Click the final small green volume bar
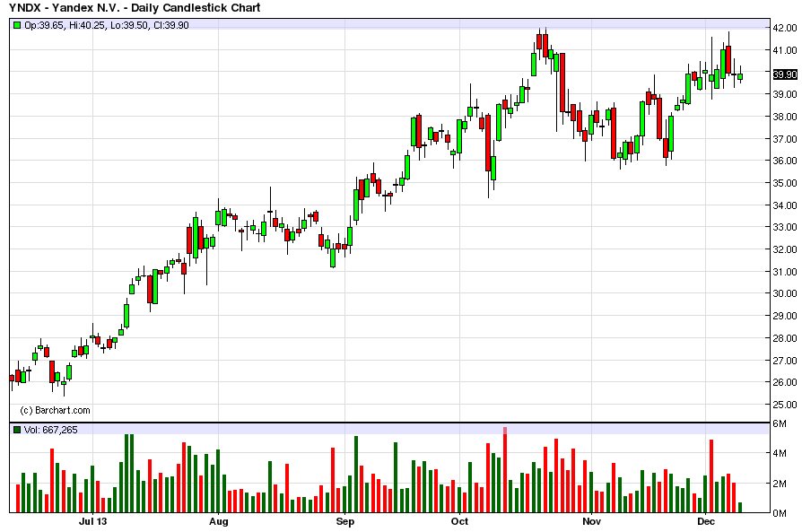The height and width of the screenshot is (532, 802). pyautogui.click(x=740, y=507)
